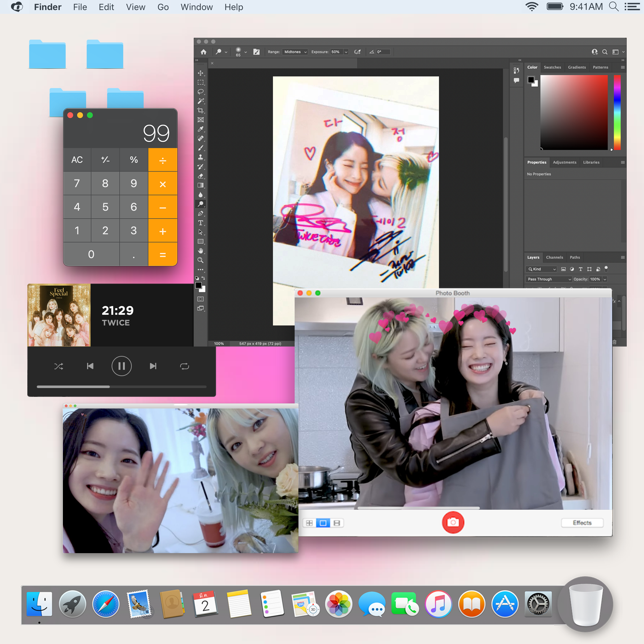Choose the Eyedropper tool
644x644 pixels.
200,129
